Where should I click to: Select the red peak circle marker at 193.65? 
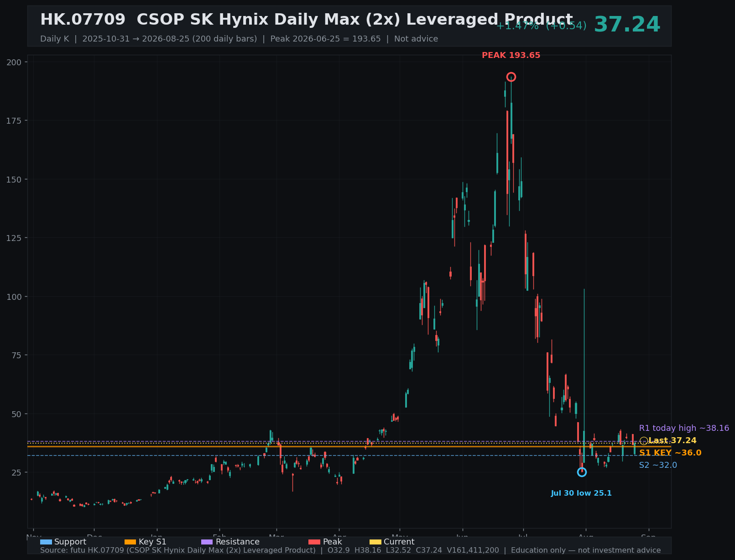coord(511,77)
